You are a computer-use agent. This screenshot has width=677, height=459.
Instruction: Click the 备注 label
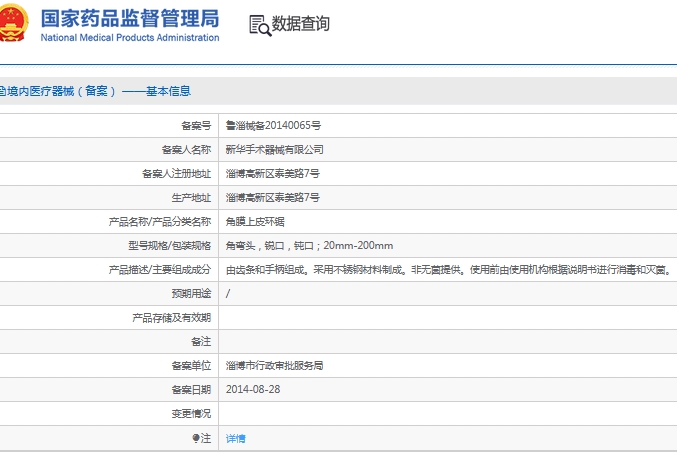pyautogui.click(x=201, y=342)
